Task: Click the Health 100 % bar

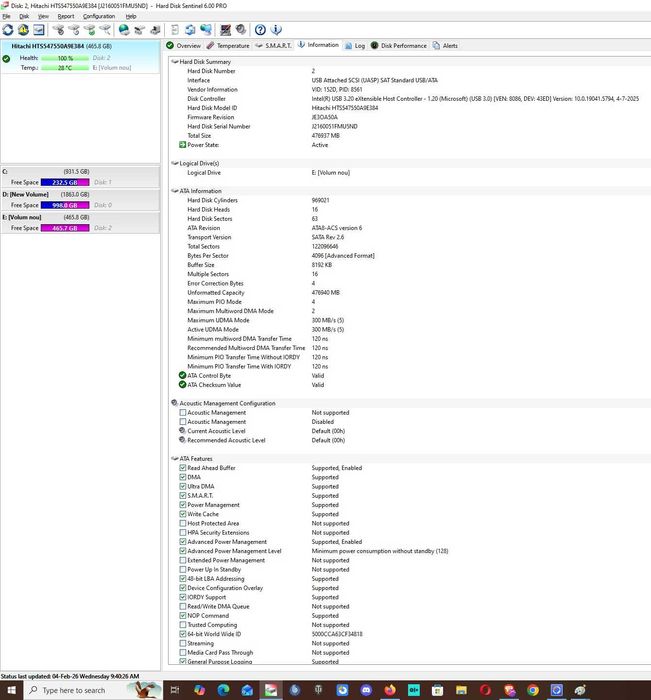Action: [65, 58]
